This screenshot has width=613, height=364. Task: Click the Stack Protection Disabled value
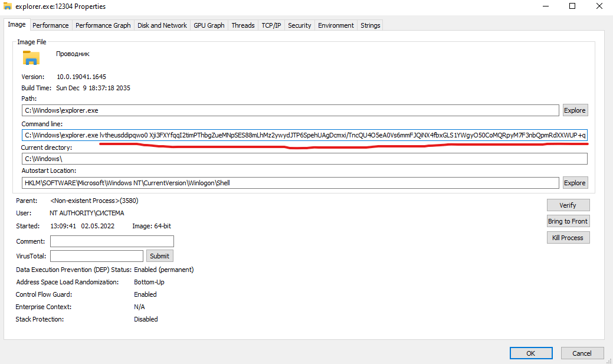(x=146, y=319)
